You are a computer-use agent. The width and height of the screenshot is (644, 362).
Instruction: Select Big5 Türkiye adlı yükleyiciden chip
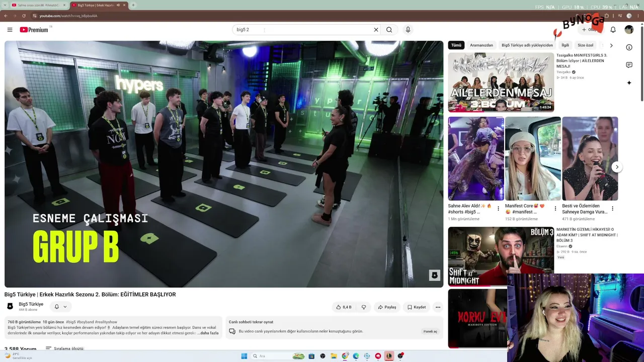click(x=527, y=45)
